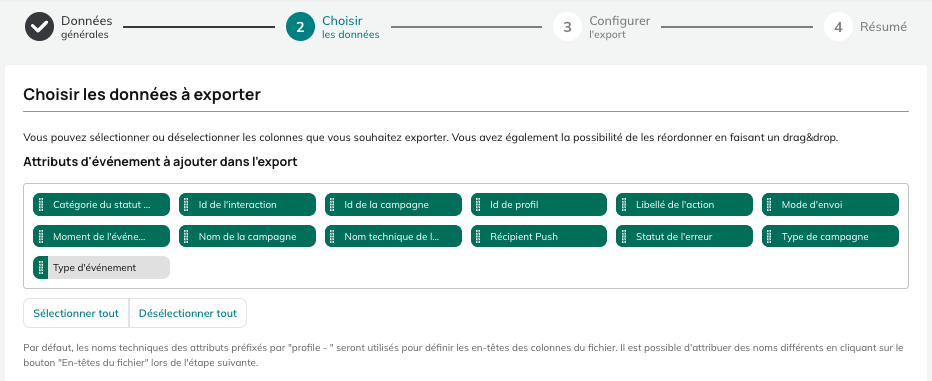The image size is (932, 381).
Task: Toggle the Nom de la campagne attribute
Action: pyautogui.click(x=247, y=236)
